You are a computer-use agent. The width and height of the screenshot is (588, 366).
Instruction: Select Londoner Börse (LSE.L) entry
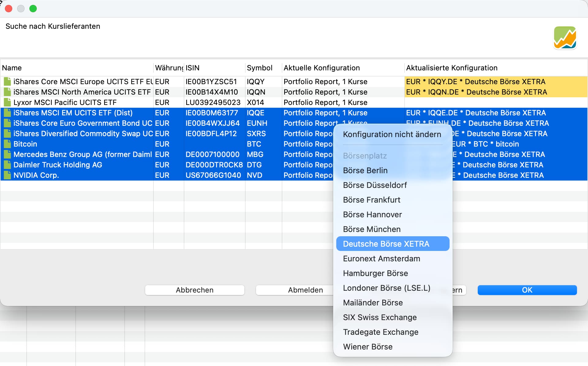tap(386, 288)
